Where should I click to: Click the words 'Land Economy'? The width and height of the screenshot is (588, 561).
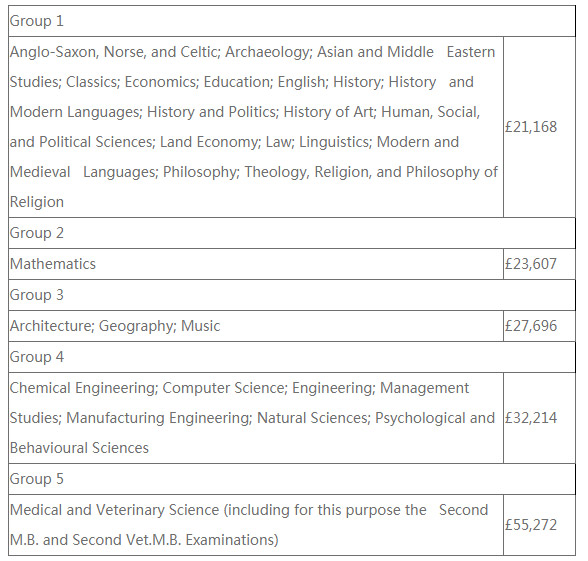[x=209, y=142]
